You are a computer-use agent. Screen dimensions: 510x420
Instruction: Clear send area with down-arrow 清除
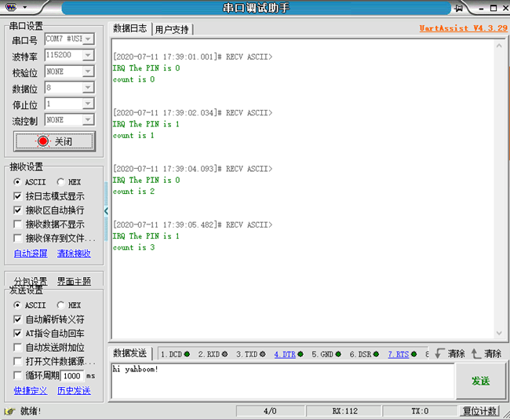[450, 353]
